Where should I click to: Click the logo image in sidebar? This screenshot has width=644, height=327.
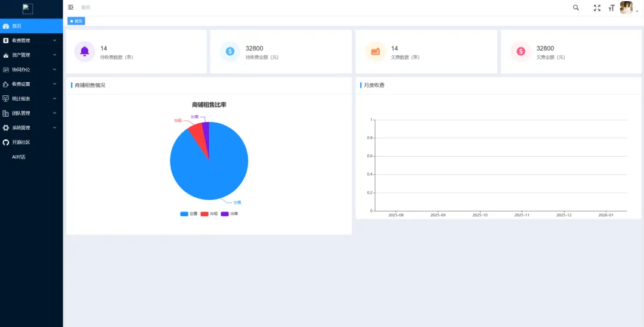coord(27,8)
